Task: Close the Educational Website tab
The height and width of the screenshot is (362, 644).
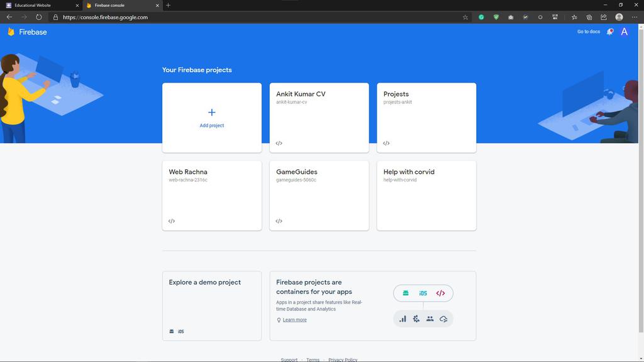Action: 77,5
